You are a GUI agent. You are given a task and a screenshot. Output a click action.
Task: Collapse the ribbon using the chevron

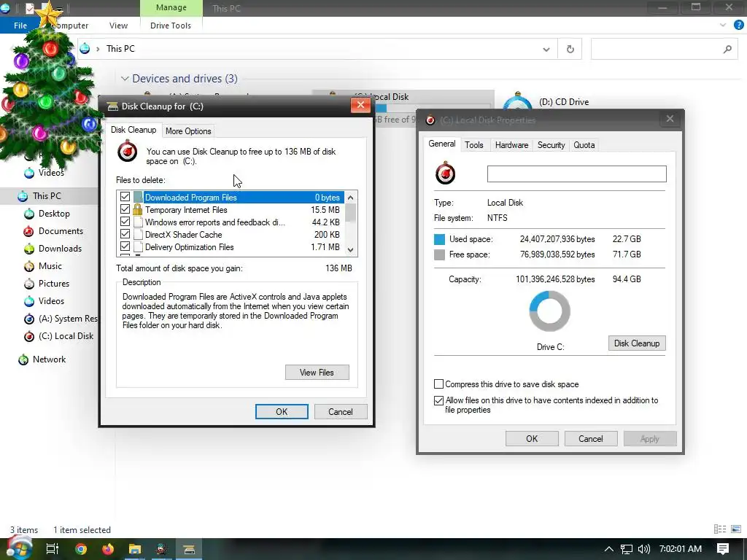coord(723,26)
